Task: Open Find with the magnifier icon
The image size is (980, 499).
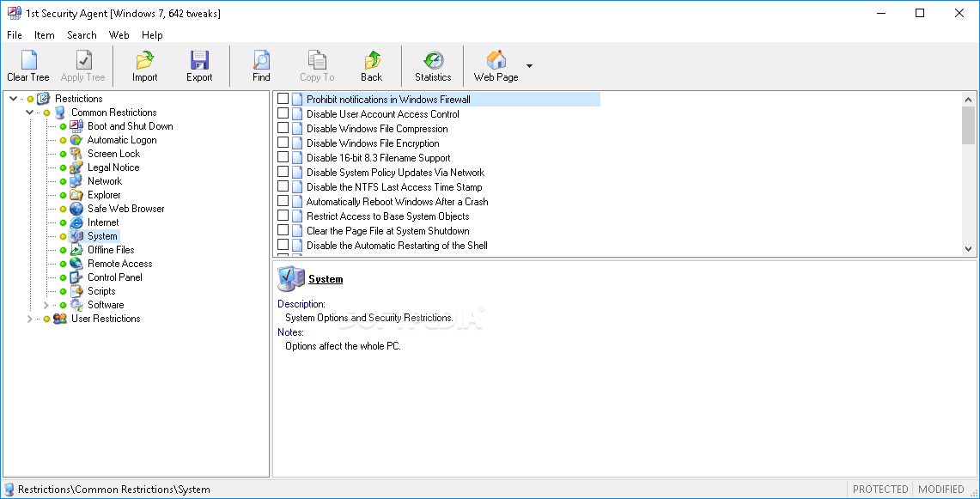Action: click(261, 60)
